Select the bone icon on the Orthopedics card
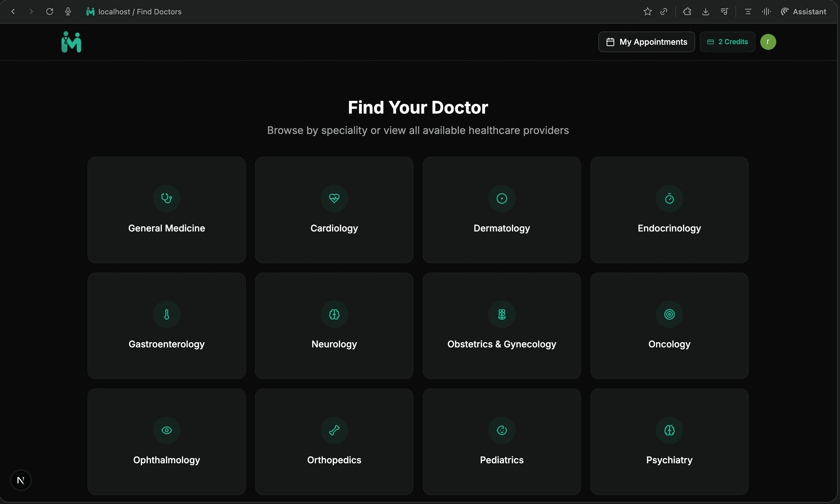The height and width of the screenshot is (504, 840). tap(334, 430)
